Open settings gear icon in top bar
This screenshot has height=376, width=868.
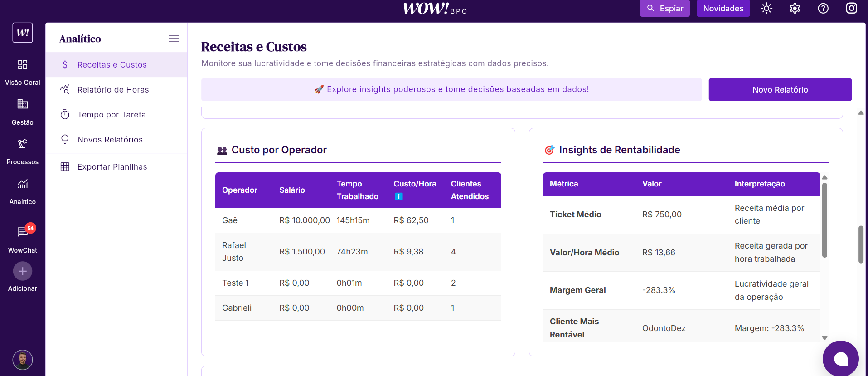795,9
